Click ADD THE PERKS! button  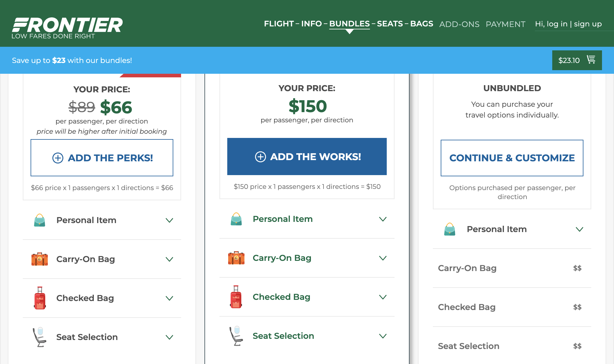tap(102, 158)
